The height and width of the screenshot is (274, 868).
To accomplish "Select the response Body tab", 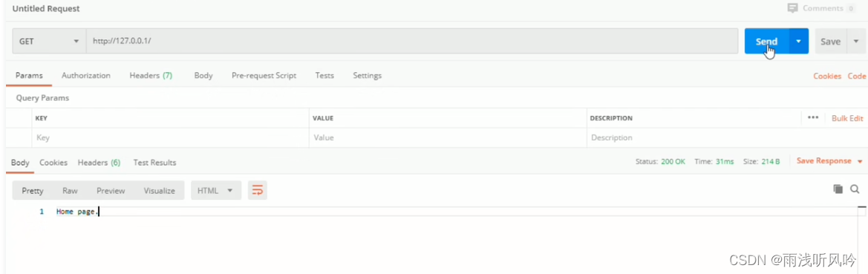I will (x=20, y=163).
